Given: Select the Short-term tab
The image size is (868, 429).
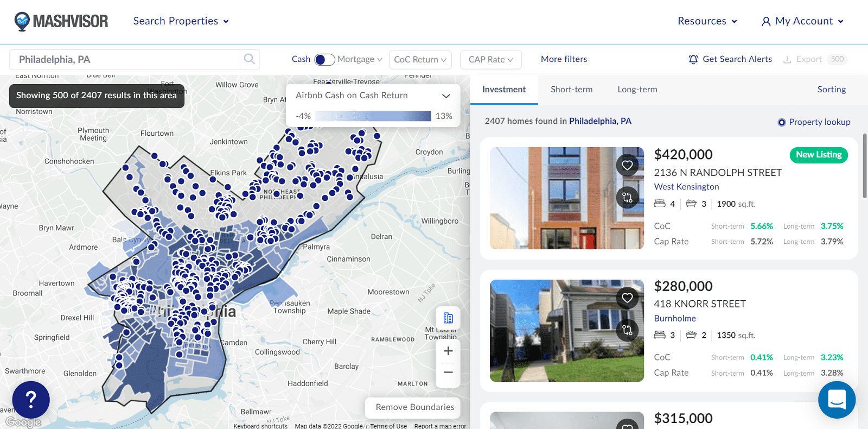Looking at the screenshot, I should coord(572,90).
